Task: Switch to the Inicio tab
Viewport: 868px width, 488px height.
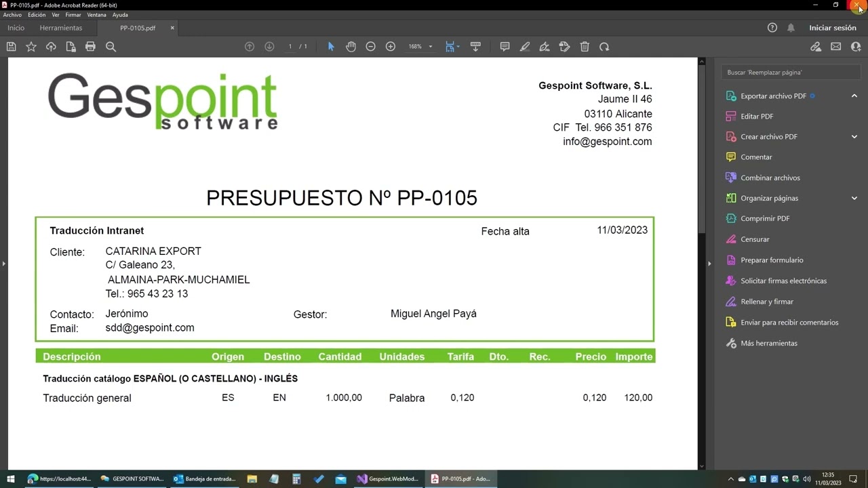Action: point(16,28)
